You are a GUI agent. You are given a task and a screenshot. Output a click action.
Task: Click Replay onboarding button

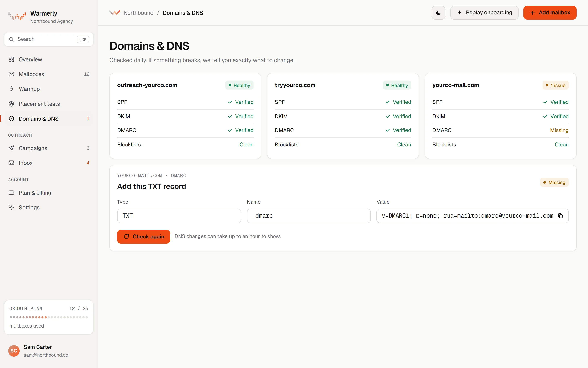(484, 13)
